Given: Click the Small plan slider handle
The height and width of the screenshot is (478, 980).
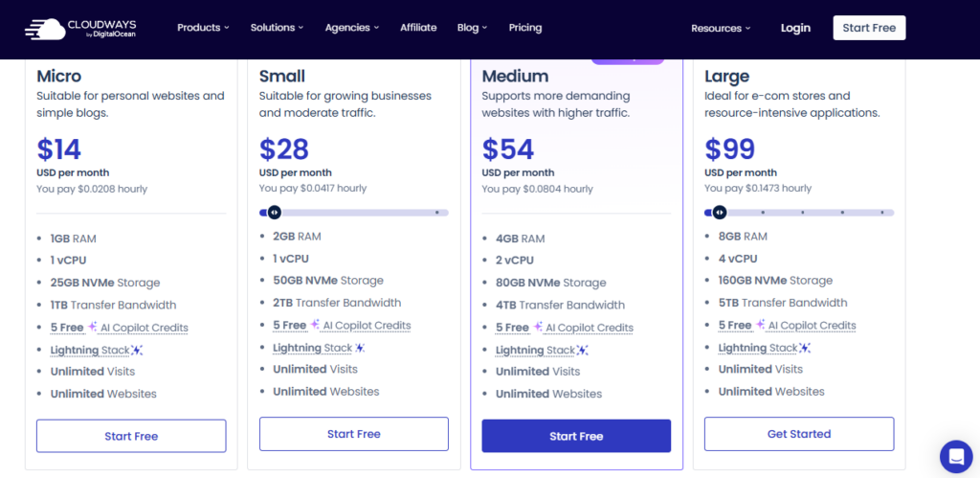Looking at the screenshot, I should [x=274, y=213].
